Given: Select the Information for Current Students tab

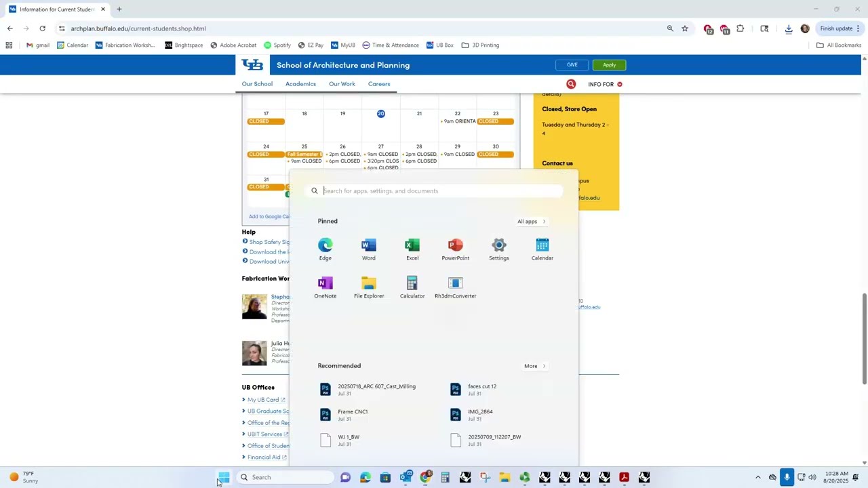Looking at the screenshot, I should [57, 9].
